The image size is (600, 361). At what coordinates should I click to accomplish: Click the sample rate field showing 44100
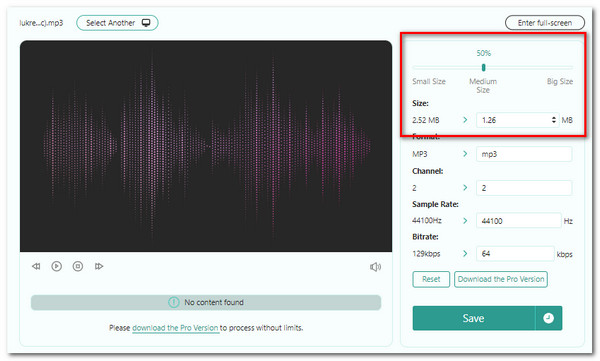coord(518,221)
